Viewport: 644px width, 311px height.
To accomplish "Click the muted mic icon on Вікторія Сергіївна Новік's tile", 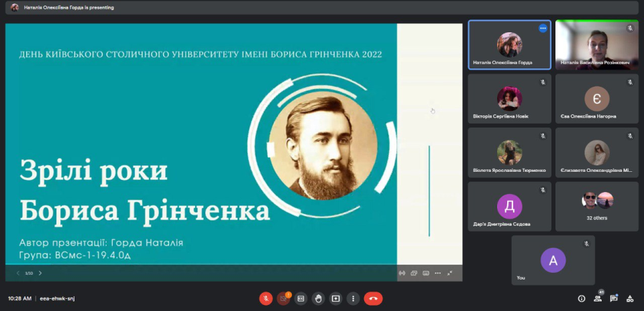I will pos(543,82).
